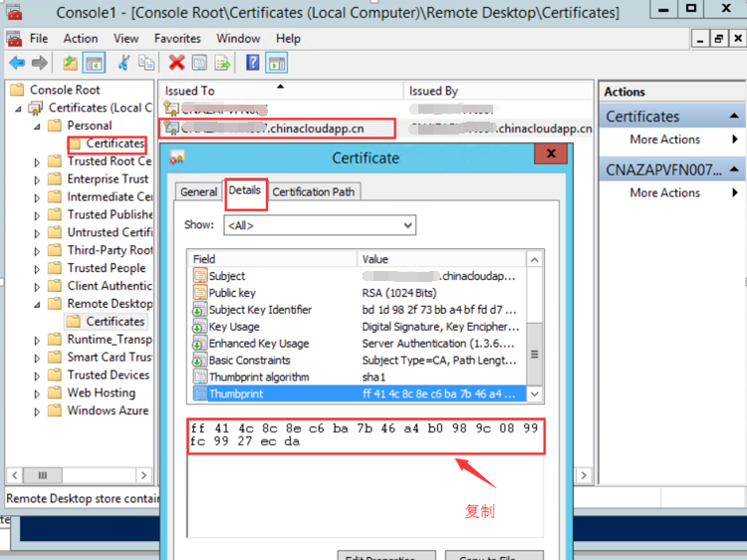Viewport: 747px width, 560px height.
Task: Click the Back arrow toolbar icon
Action: tap(17, 63)
